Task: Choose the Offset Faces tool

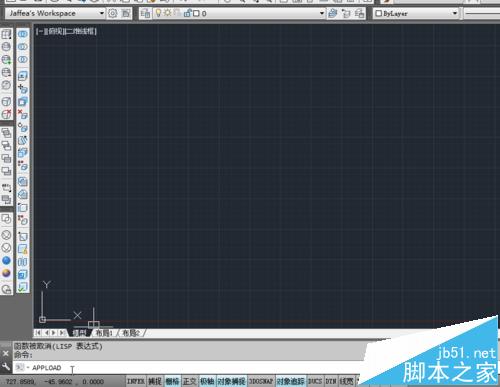Action: pos(23,101)
